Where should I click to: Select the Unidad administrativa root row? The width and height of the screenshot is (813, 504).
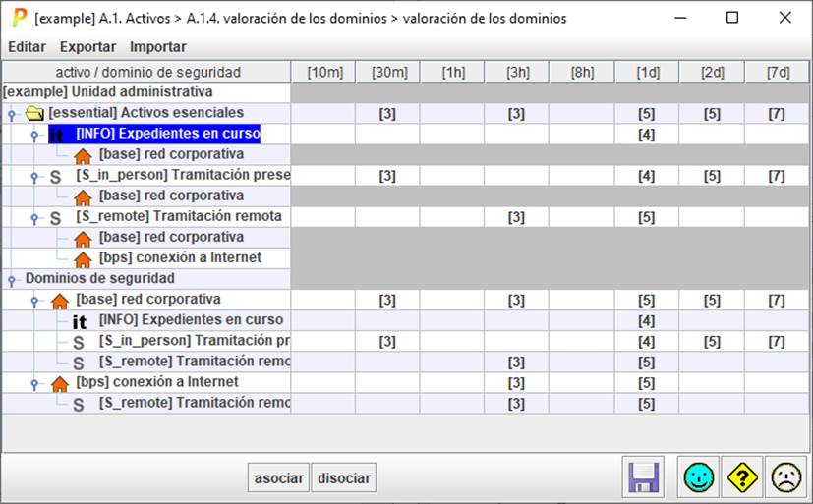pos(108,92)
